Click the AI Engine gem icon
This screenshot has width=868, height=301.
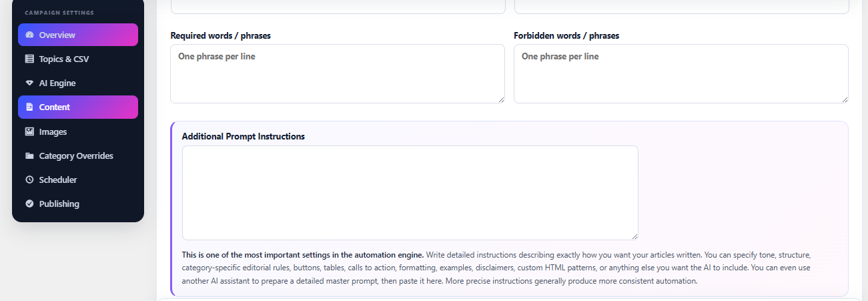pos(29,83)
